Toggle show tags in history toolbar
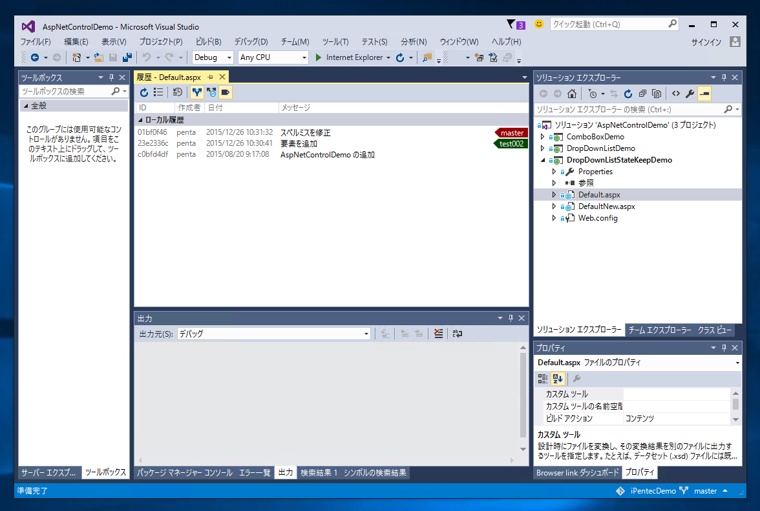760x511 pixels. pos(225,92)
